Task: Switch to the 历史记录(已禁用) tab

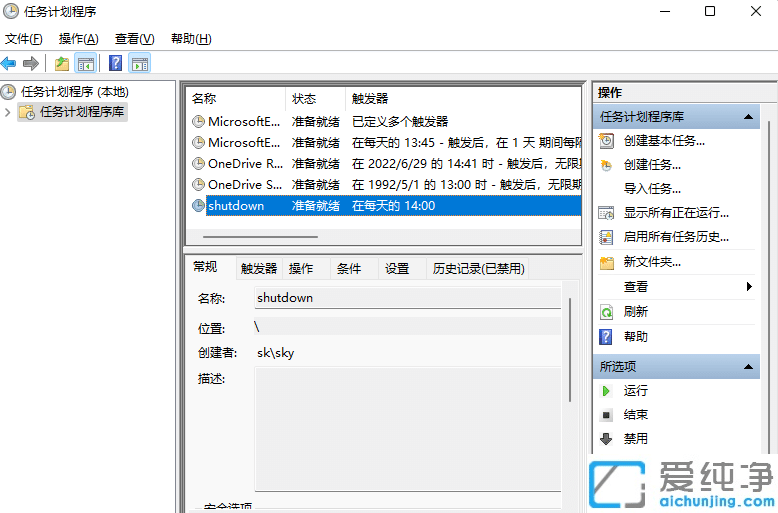Action: 478,268
